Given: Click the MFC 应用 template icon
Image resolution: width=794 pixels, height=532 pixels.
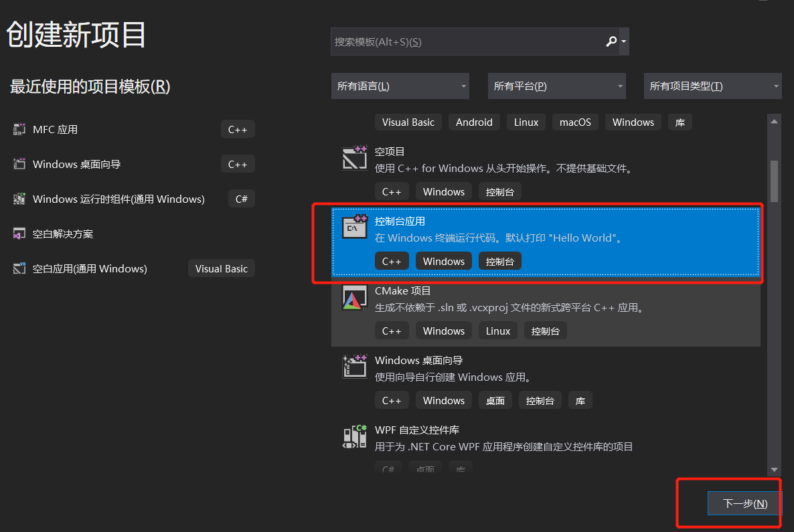Looking at the screenshot, I should point(19,130).
